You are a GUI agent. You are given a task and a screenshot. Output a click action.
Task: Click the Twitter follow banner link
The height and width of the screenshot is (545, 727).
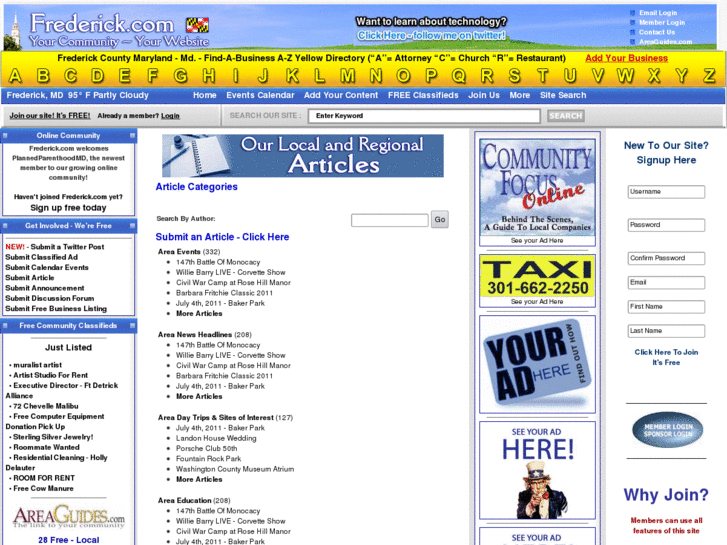(431, 35)
